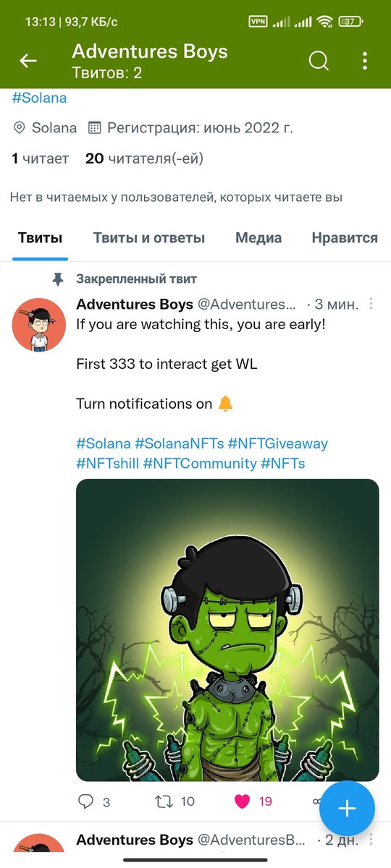View the 1 читает following list
Screen dimensions: 391x868
pyautogui.click(x=40, y=158)
